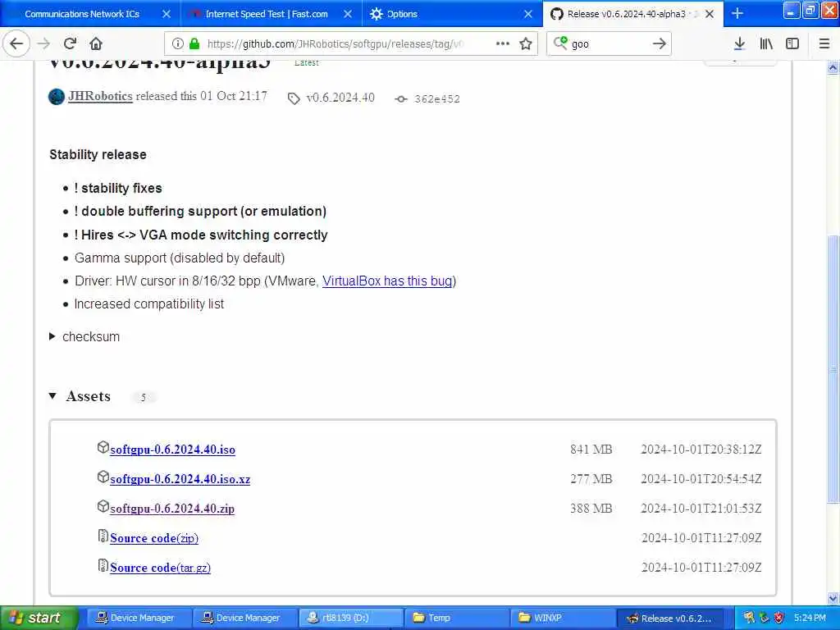Show site information icon in address bar
Viewport: 840px width, 630px height.
point(178,43)
